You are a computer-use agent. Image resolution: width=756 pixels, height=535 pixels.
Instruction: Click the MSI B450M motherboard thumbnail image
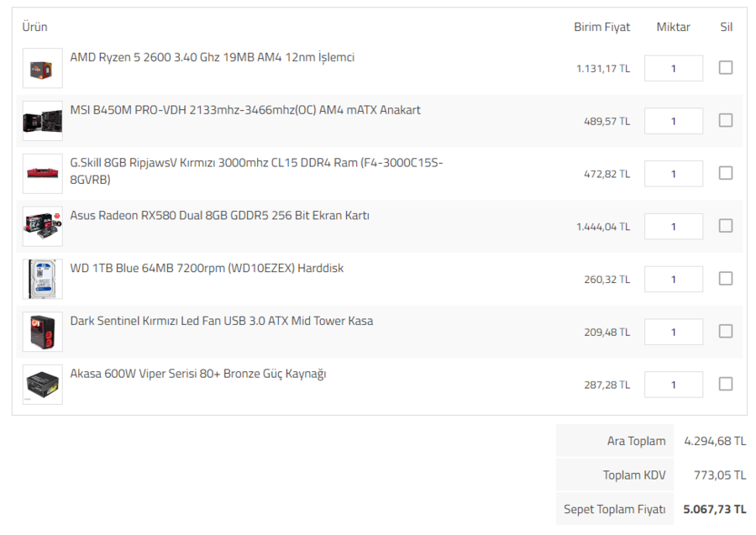(x=43, y=121)
